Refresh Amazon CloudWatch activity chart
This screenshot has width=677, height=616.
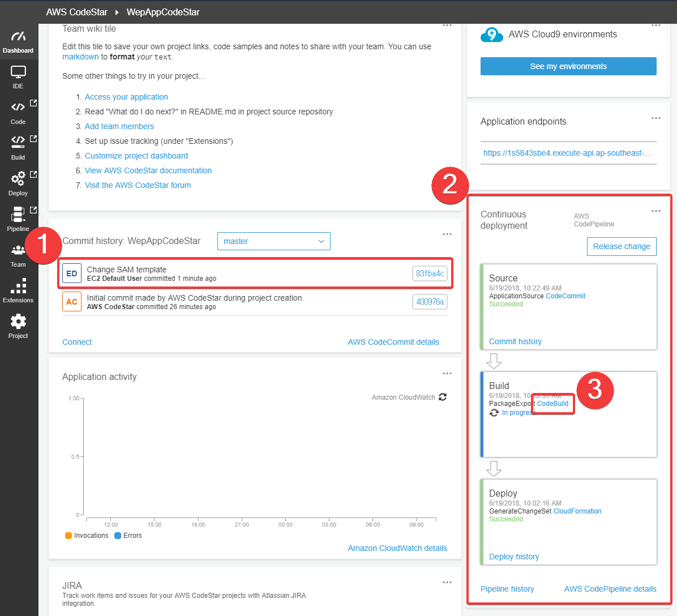tap(443, 397)
